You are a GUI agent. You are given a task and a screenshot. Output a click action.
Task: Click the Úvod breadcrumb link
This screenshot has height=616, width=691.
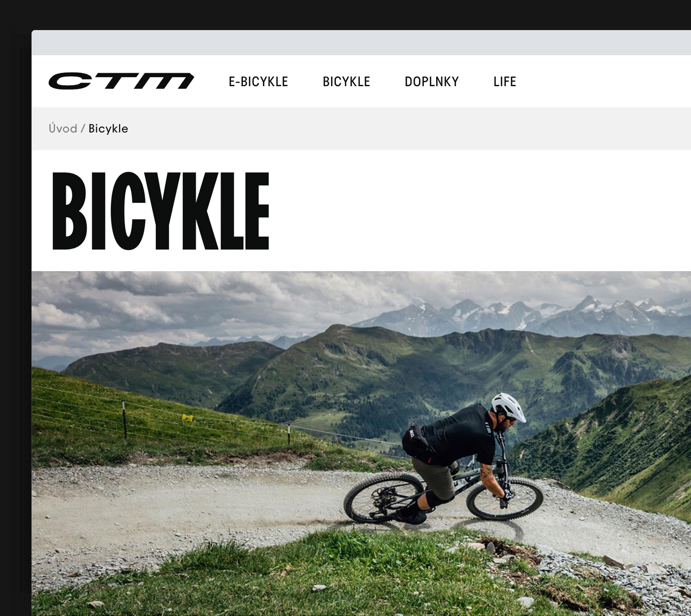point(63,128)
